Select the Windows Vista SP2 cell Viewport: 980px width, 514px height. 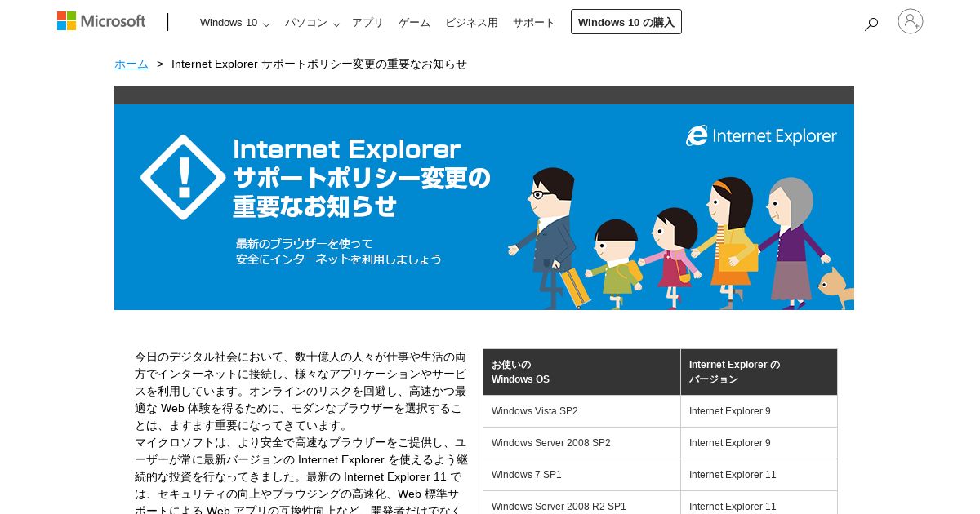tap(581, 411)
